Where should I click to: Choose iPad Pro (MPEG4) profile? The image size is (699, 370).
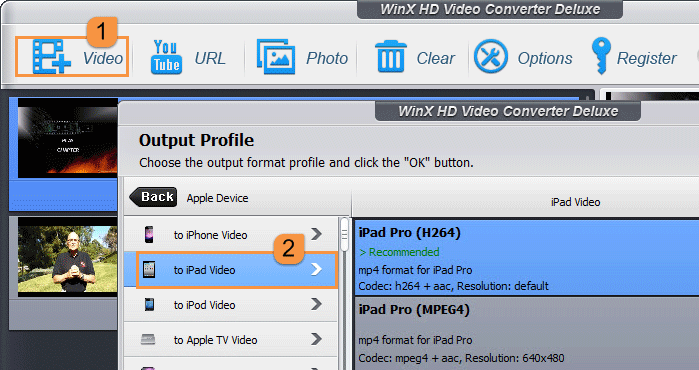pyautogui.click(x=527, y=333)
